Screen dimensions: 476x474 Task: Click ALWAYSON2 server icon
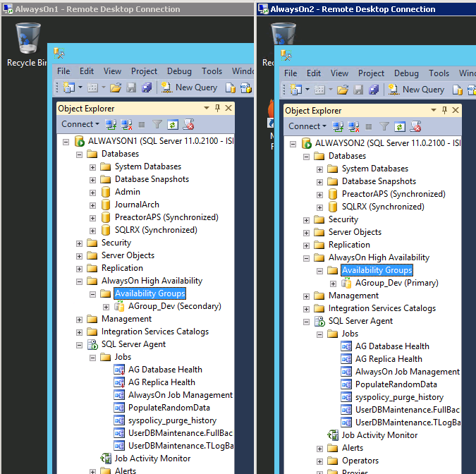[307, 143]
